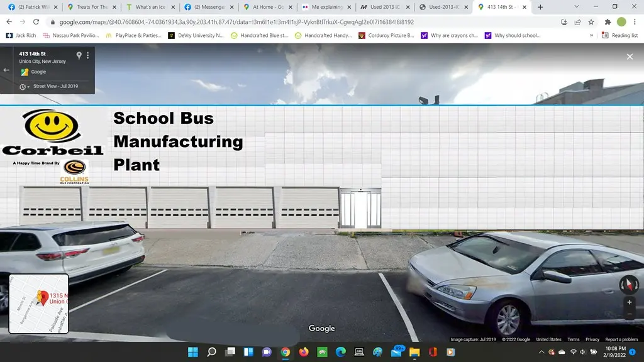Image resolution: width=644 pixels, height=362 pixels.
Task: Switch to the Treats For The tab
Action: (x=92, y=7)
